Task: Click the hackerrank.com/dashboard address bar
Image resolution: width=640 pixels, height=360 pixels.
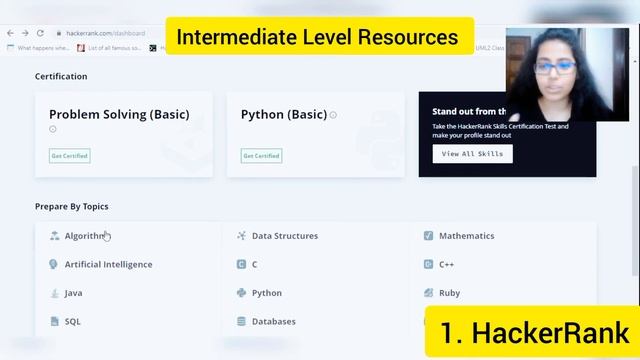Action: (106, 33)
